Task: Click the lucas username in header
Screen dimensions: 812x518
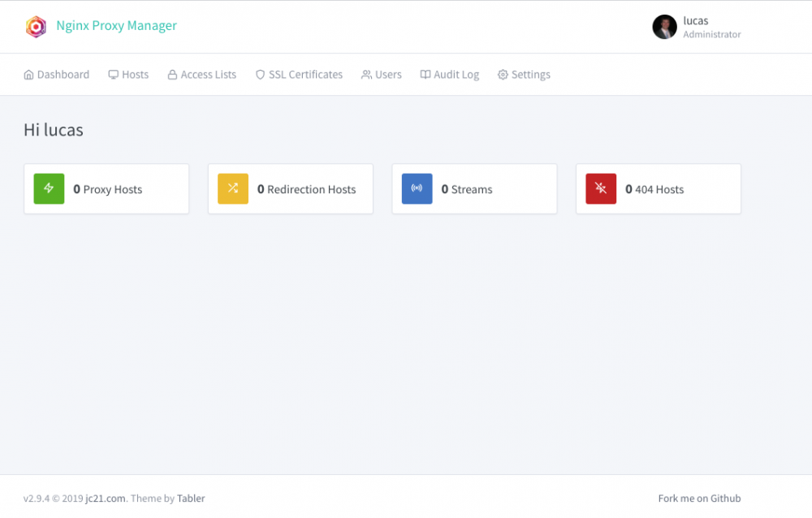Action: pyautogui.click(x=696, y=21)
